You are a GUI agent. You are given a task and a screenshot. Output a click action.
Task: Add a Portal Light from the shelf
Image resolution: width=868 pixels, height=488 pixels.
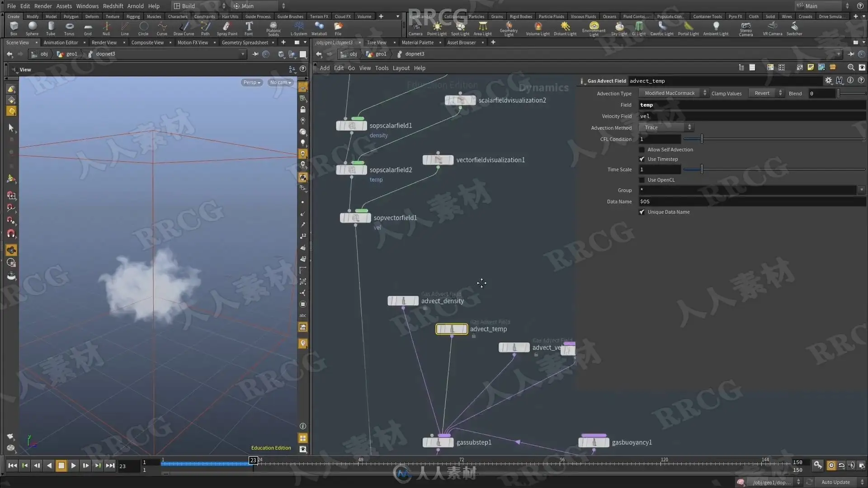pyautogui.click(x=689, y=28)
